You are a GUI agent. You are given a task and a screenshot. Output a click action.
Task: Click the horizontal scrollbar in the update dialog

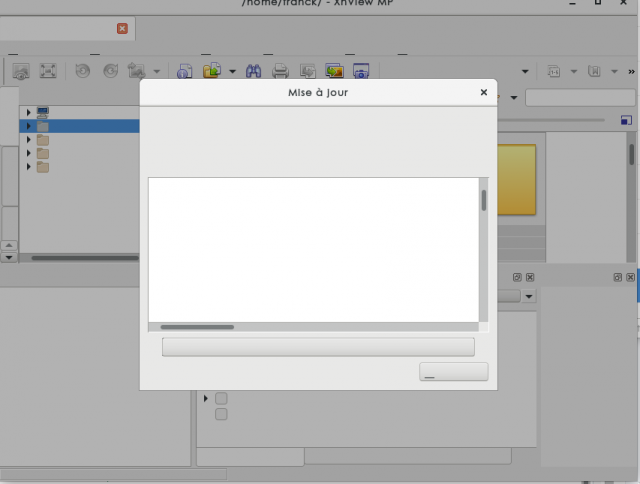click(313, 327)
